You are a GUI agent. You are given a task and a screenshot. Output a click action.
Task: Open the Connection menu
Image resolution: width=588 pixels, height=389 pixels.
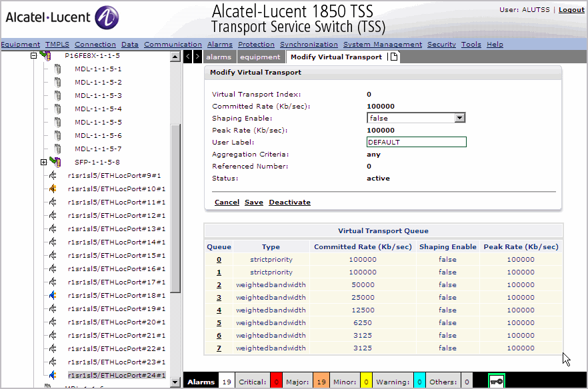95,44
